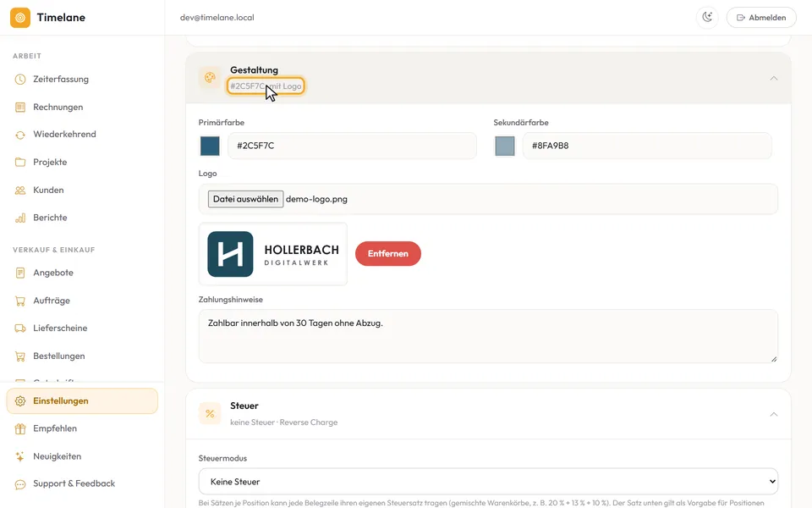Click the cart icon beside Bestellungen
Screen dimensions: 812x508
click(20, 356)
